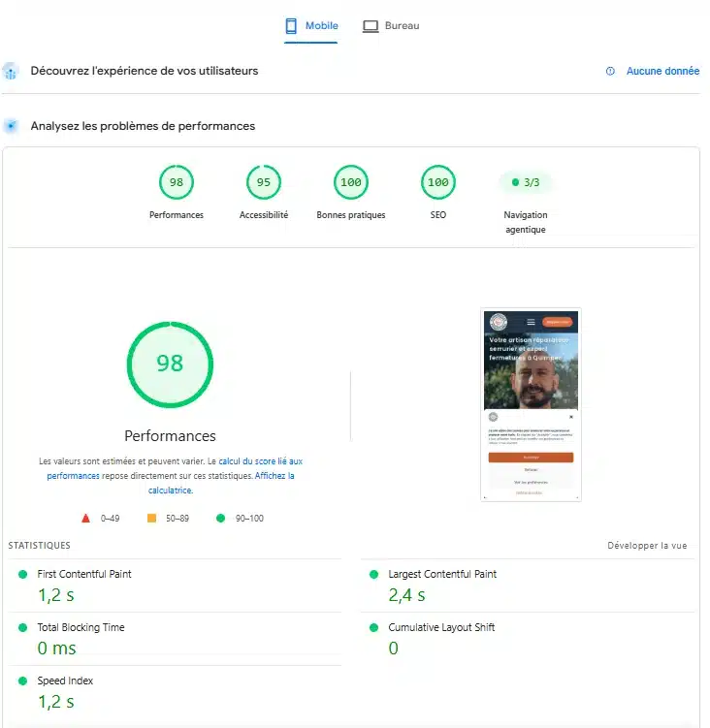Viewport: 710px width, 728px height.
Task: Open the Aucune donnée link
Action: pyautogui.click(x=662, y=71)
